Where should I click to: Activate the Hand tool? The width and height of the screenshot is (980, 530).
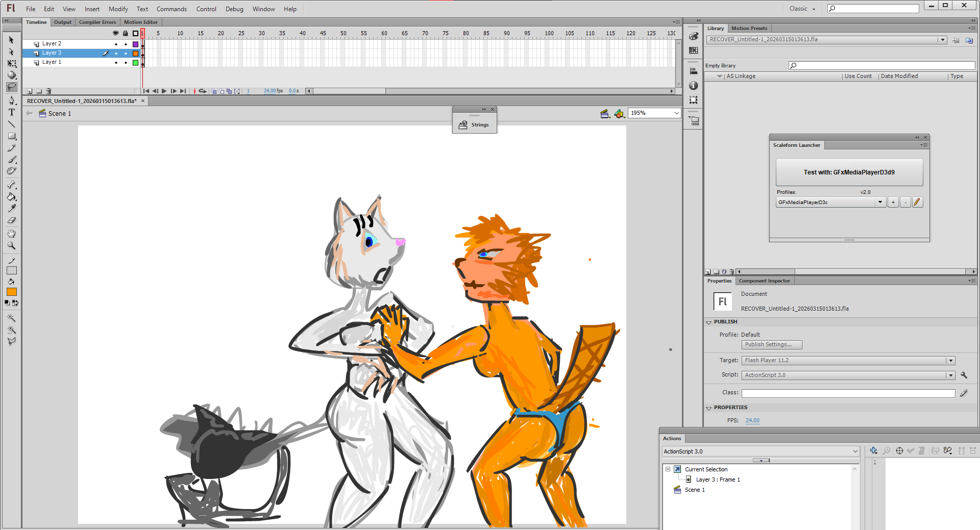[x=11, y=234]
